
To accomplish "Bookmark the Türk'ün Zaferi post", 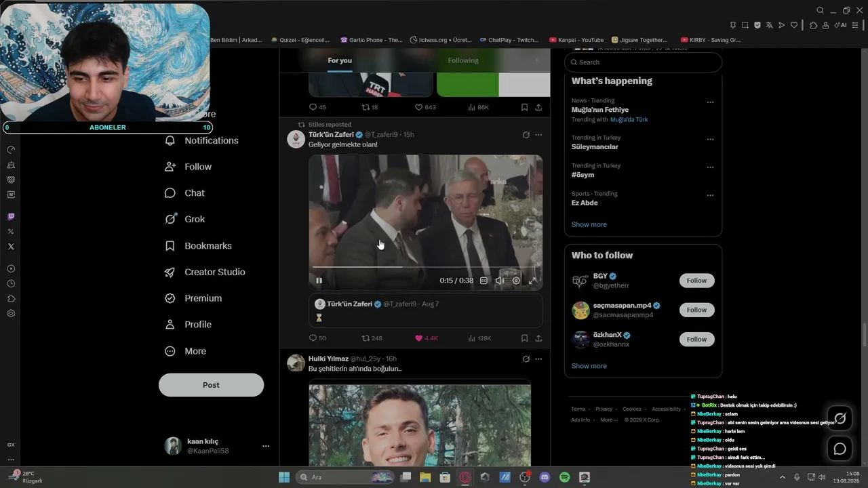I will pyautogui.click(x=524, y=338).
